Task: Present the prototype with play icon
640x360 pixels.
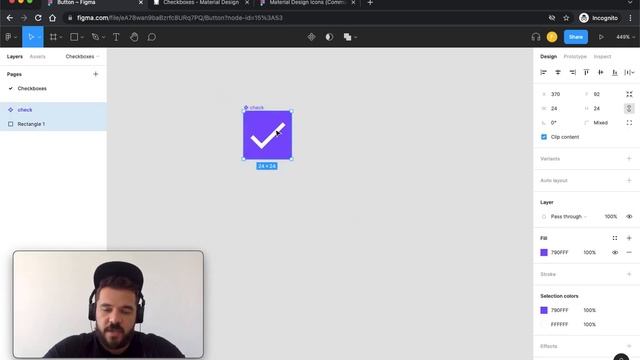Action: (x=601, y=37)
